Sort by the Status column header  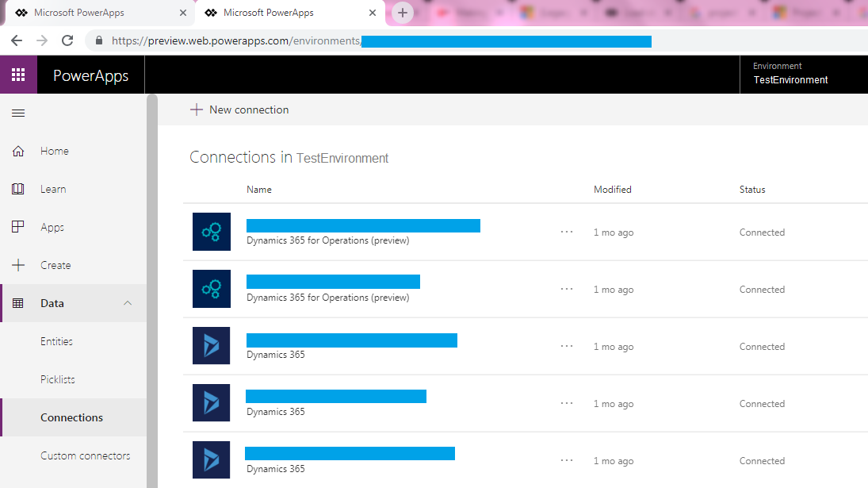click(x=752, y=190)
